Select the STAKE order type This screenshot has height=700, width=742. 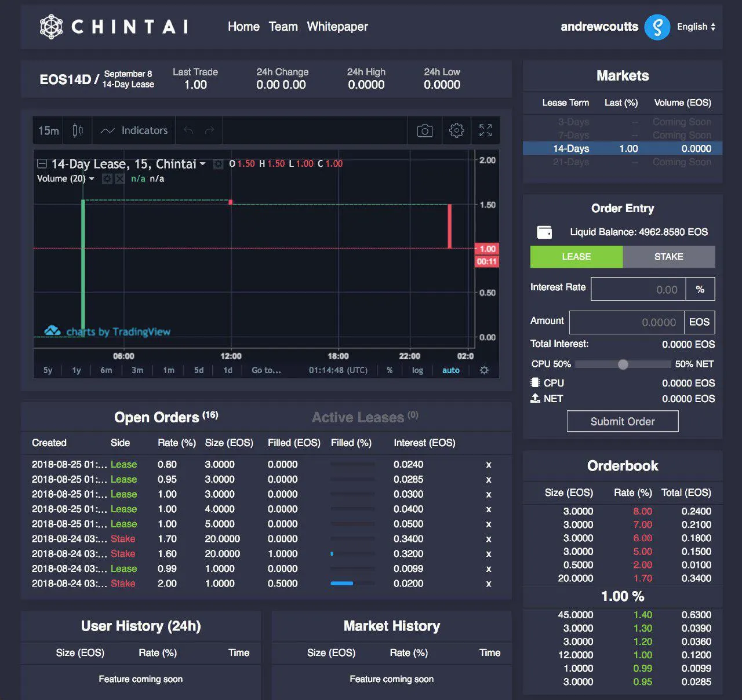click(669, 257)
